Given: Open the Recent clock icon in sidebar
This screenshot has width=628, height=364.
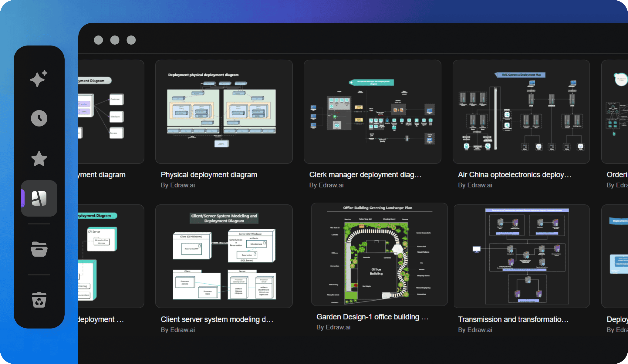Looking at the screenshot, I should point(39,118).
